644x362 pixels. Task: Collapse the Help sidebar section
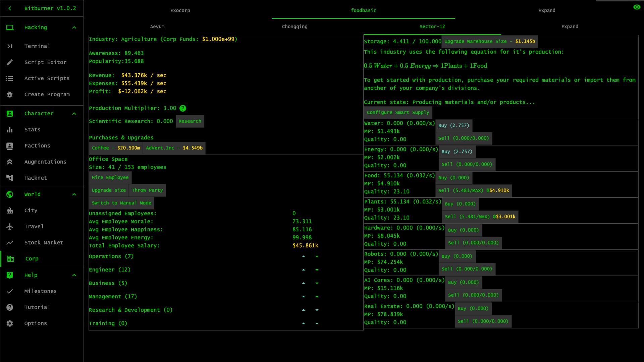74,275
